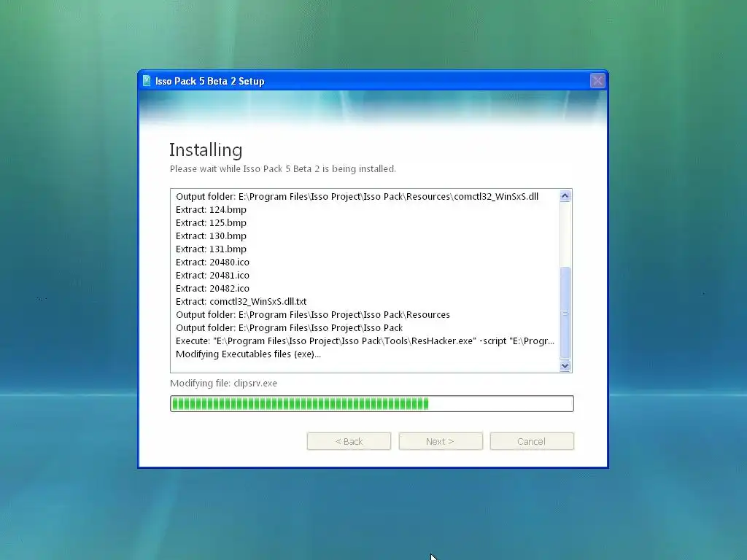Click the green installation progress bar
Image resolution: width=747 pixels, height=560 pixels.
click(371, 403)
